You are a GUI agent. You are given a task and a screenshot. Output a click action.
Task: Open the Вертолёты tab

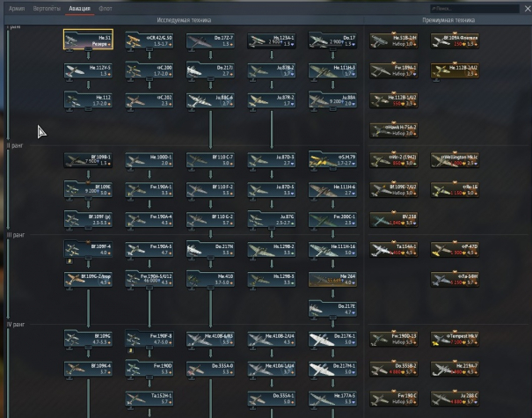(47, 9)
